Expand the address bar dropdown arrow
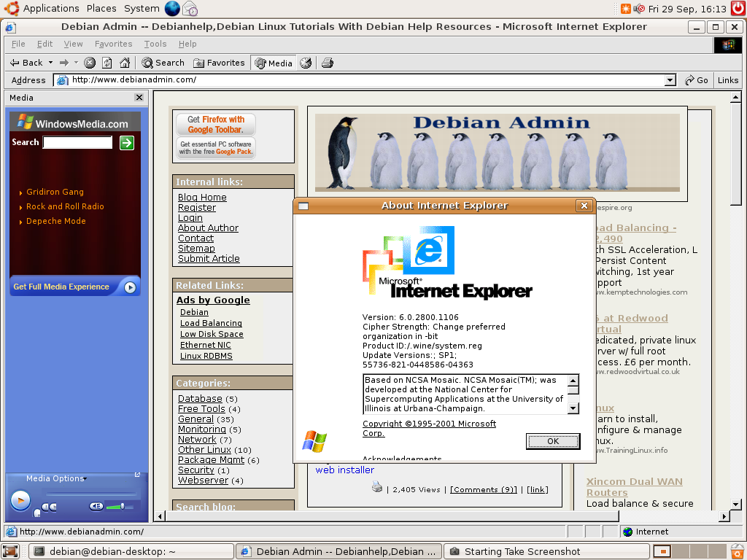 tap(670, 80)
